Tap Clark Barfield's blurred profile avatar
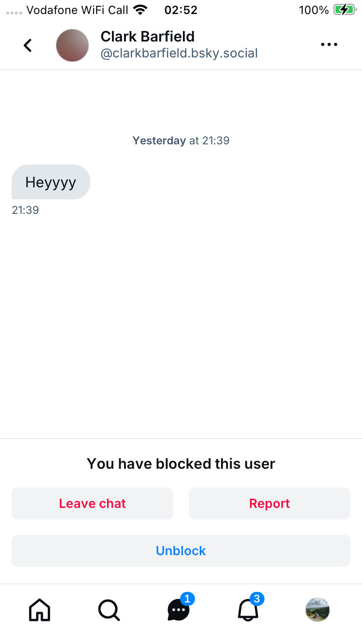 pyautogui.click(x=72, y=45)
